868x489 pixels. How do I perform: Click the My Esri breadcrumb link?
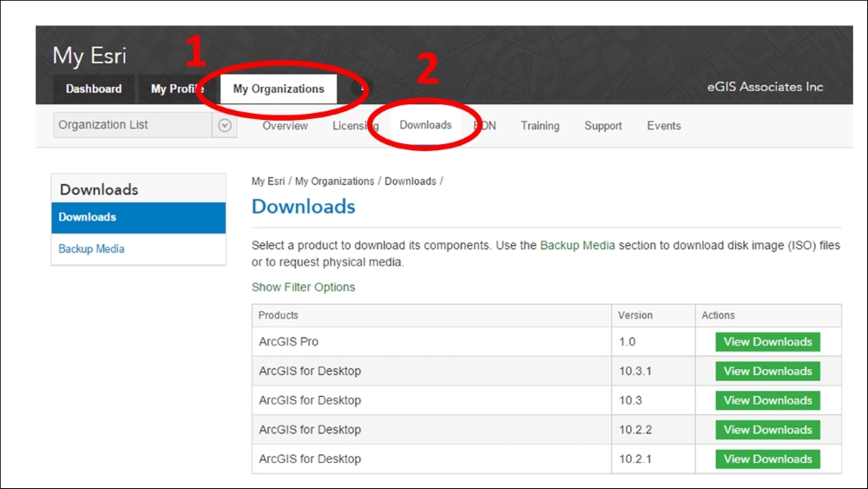tap(268, 181)
